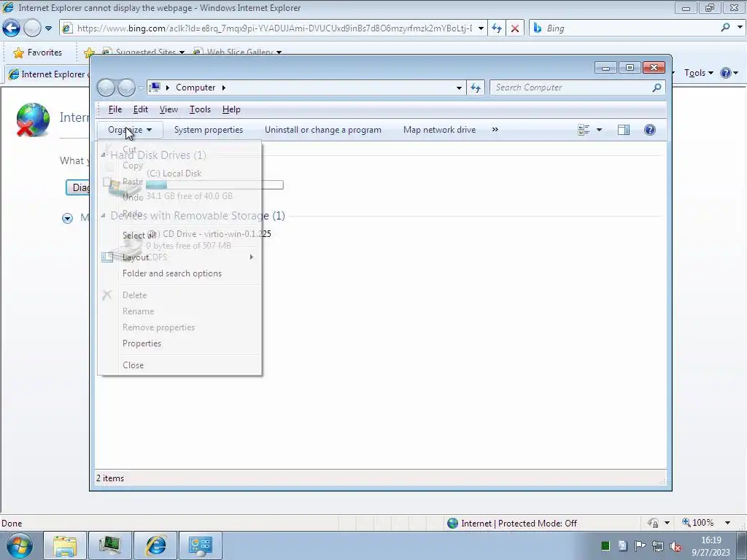
Task: Click the Diagnose button in IE page
Action: tap(77, 187)
